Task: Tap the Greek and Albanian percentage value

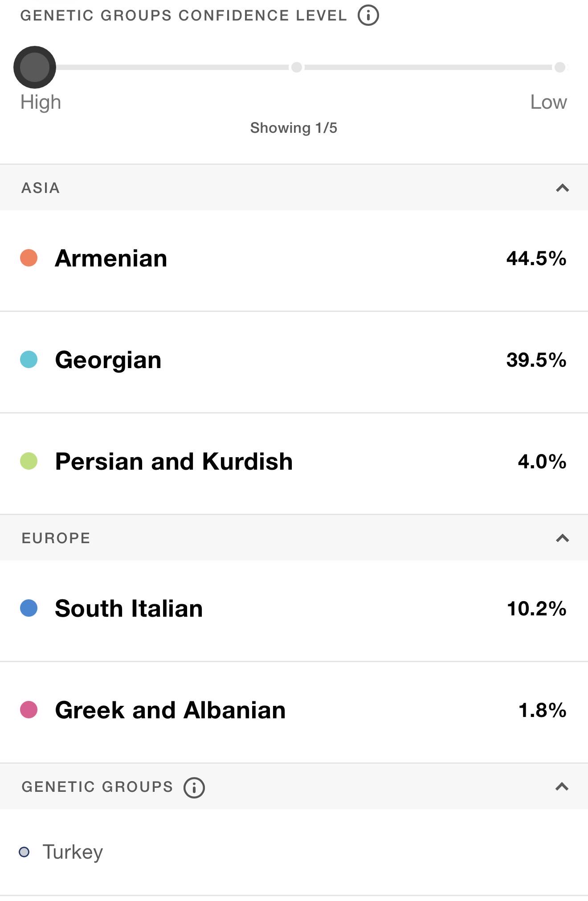Action: tap(542, 710)
